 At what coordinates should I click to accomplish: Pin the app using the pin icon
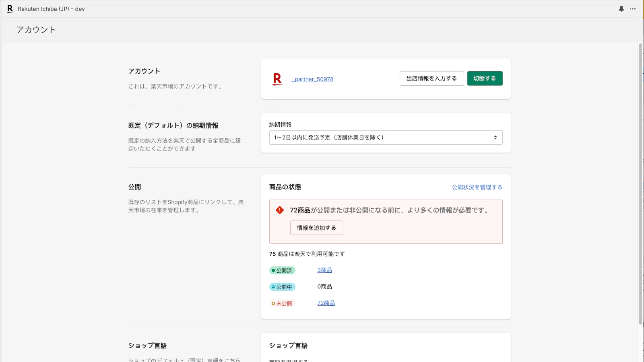tap(621, 9)
